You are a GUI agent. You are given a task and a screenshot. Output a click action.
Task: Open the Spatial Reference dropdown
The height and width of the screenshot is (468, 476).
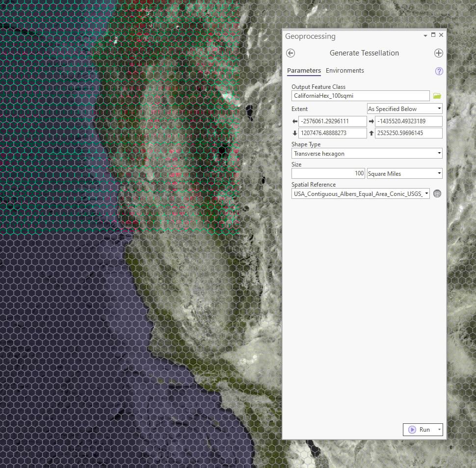click(360, 194)
